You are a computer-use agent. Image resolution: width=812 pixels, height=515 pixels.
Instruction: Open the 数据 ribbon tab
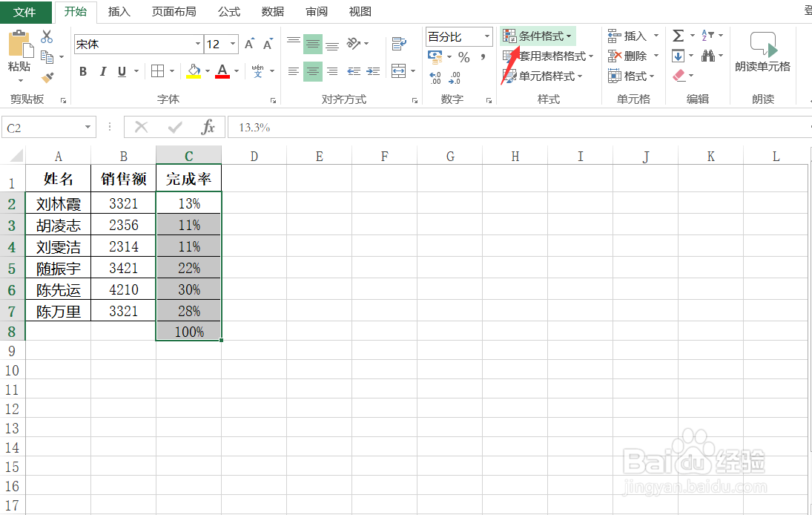[x=271, y=11]
